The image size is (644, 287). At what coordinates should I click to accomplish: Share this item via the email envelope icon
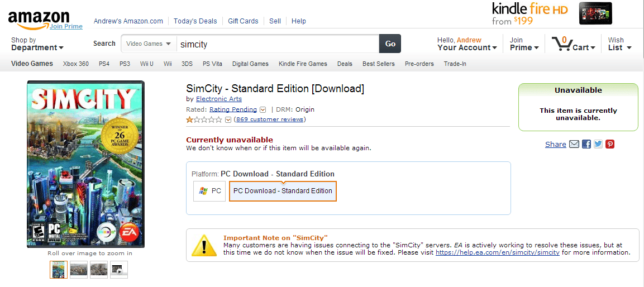(574, 144)
